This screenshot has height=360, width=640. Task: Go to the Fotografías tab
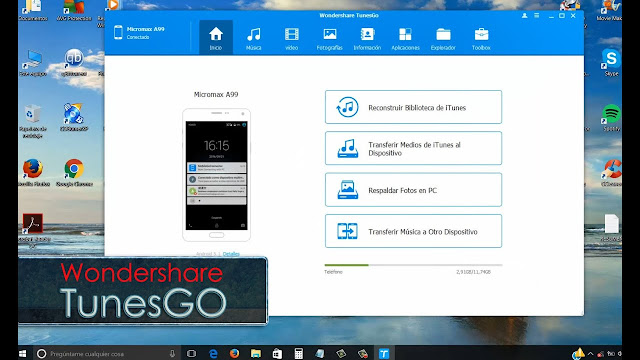coord(329,38)
